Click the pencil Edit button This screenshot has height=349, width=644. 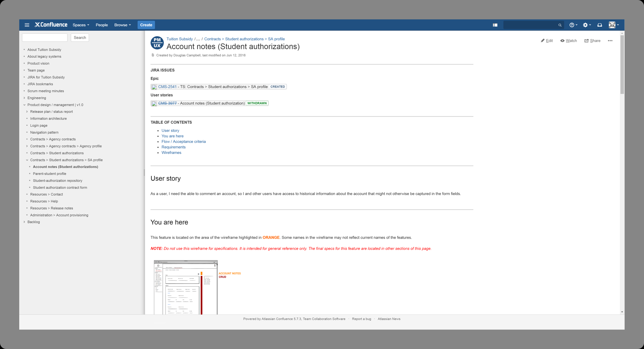point(547,41)
